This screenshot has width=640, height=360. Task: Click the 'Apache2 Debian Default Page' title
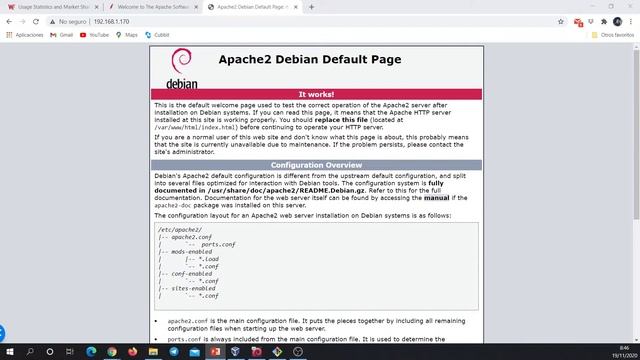click(x=310, y=60)
